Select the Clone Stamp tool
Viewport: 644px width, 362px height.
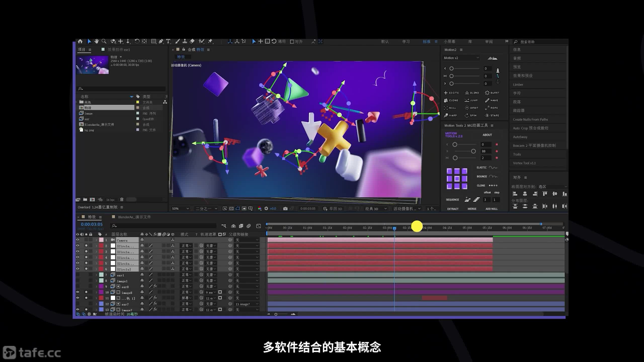pyautogui.click(x=185, y=41)
